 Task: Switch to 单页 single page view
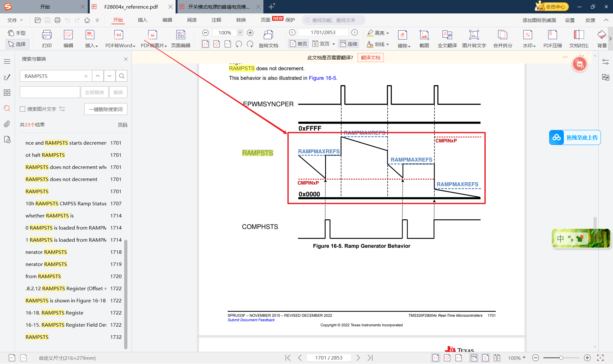[x=299, y=44]
